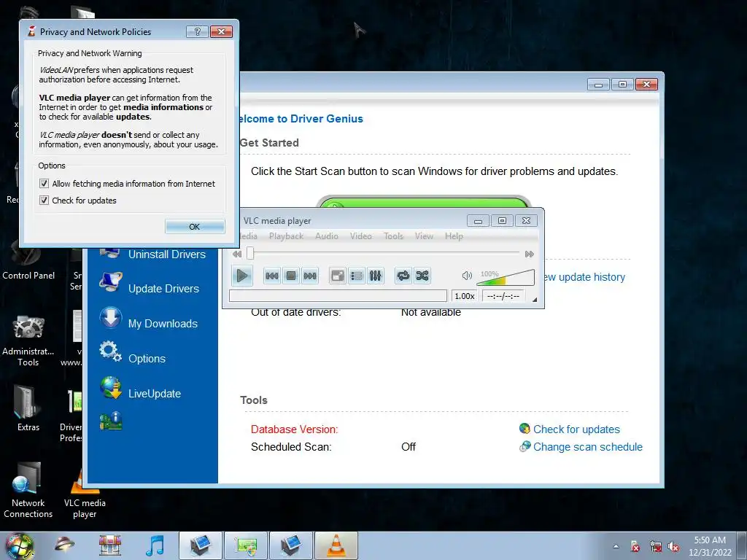The width and height of the screenshot is (747, 560).
Task: Uncheck Allow fetching media information from Internet
Action: click(x=44, y=183)
